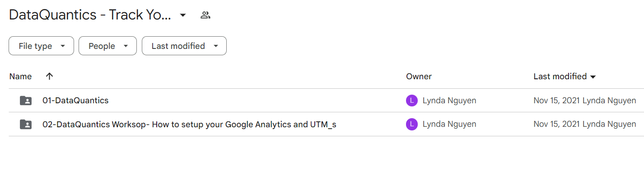The width and height of the screenshot is (644, 173).
Task: Click the ascending sort arrow icon
Action: (x=50, y=77)
